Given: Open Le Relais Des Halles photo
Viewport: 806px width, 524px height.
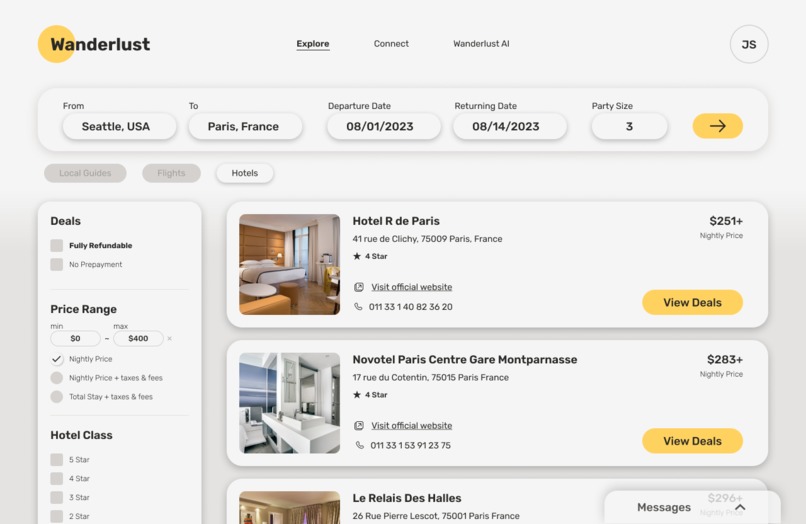Looking at the screenshot, I should click(x=289, y=508).
